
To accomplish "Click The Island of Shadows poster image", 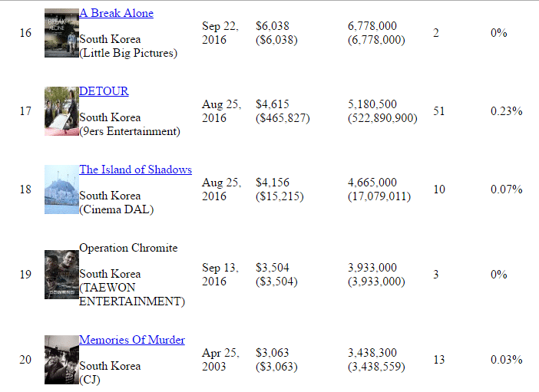I will pos(61,189).
